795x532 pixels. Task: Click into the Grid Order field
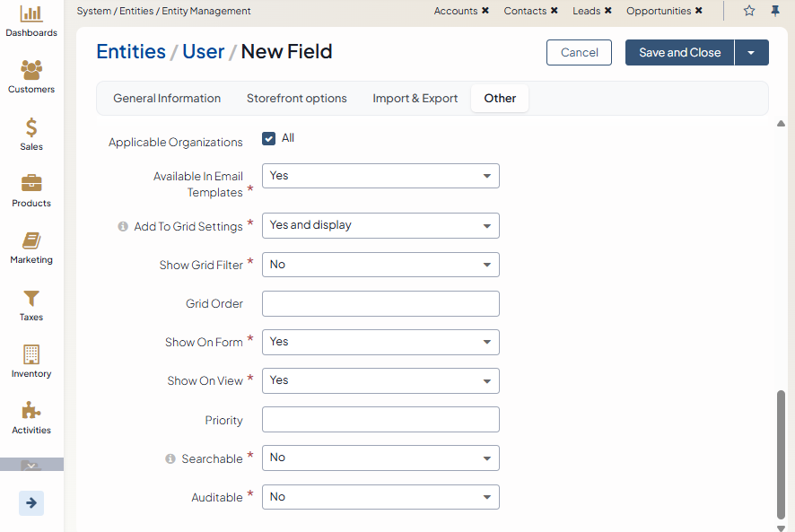pyautogui.click(x=380, y=304)
